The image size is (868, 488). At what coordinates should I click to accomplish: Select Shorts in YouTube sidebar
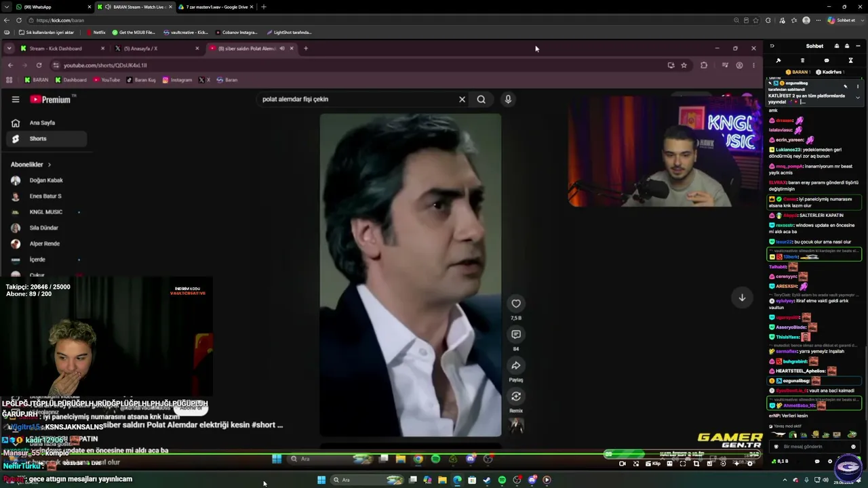[x=46, y=139]
